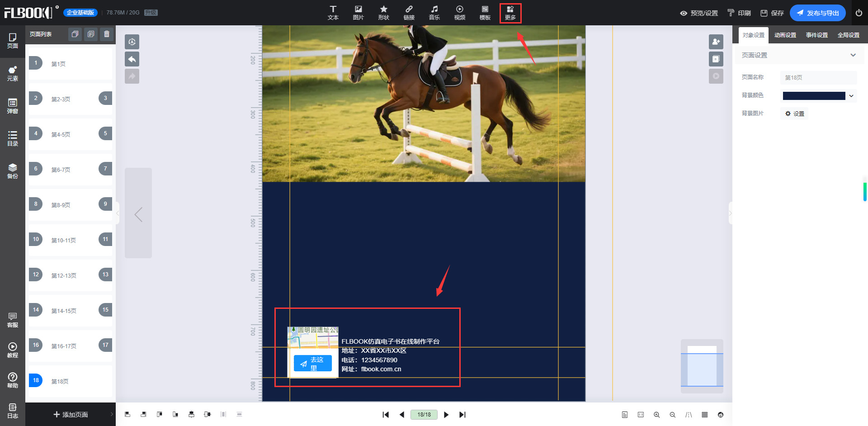Viewport: 868px width, 426px height.
Task: Click the 背景图片 设置 button
Action: [x=795, y=114]
